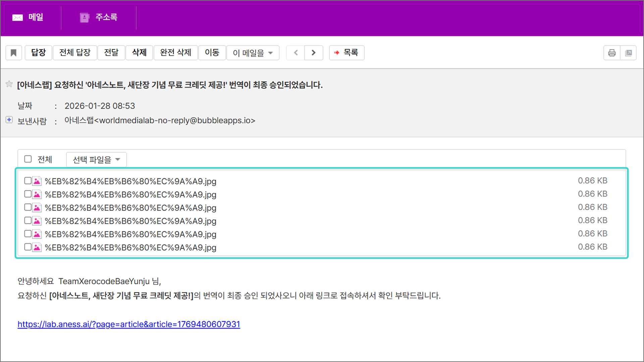Click the 답장 reply button
This screenshot has height=362, width=644.
point(39,53)
